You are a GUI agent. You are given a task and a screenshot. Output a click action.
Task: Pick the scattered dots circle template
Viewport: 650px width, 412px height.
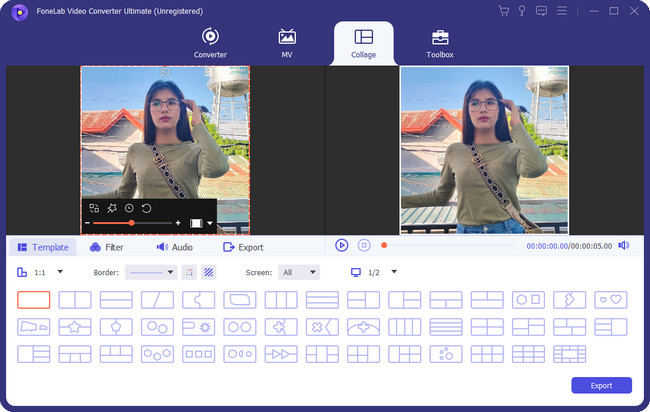click(x=446, y=354)
